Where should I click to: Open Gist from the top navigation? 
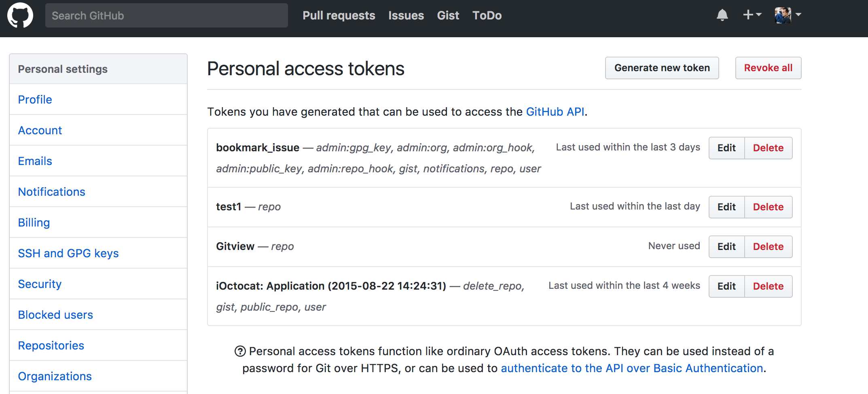pos(448,15)
